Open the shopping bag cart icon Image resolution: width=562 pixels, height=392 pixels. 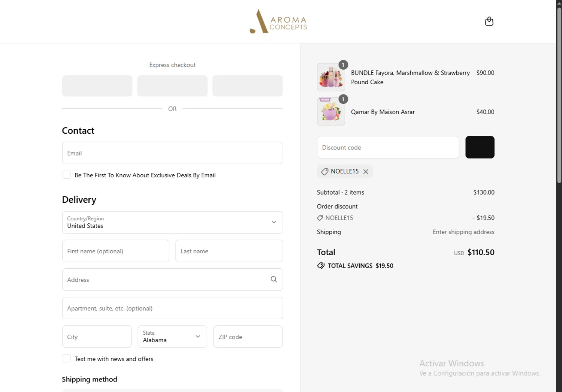[489, 21]
